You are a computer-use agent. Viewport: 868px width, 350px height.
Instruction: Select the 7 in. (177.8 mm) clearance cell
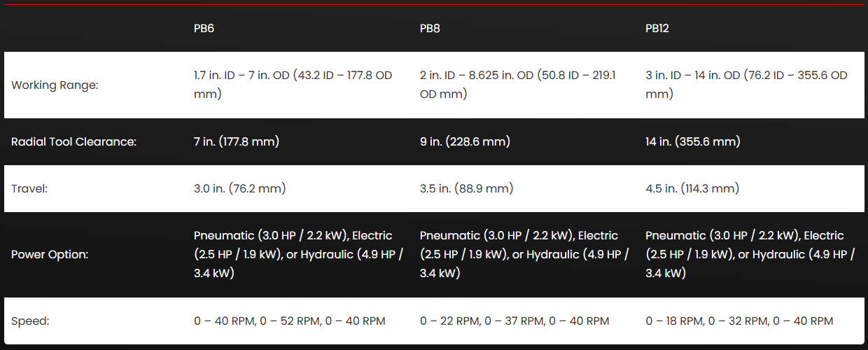237,141
